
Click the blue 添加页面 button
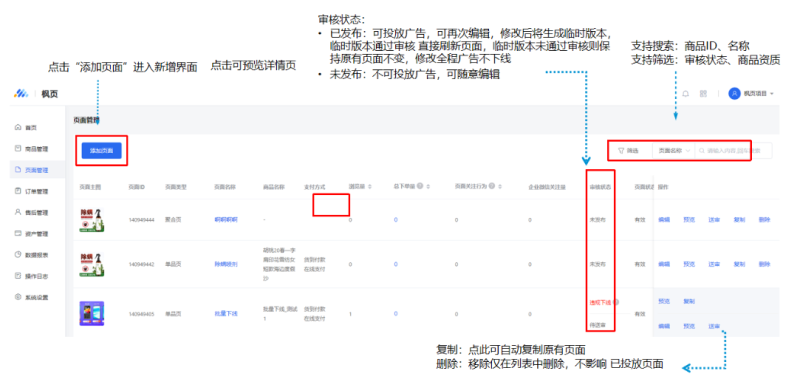pyautogui.click(x=102, y=151)
